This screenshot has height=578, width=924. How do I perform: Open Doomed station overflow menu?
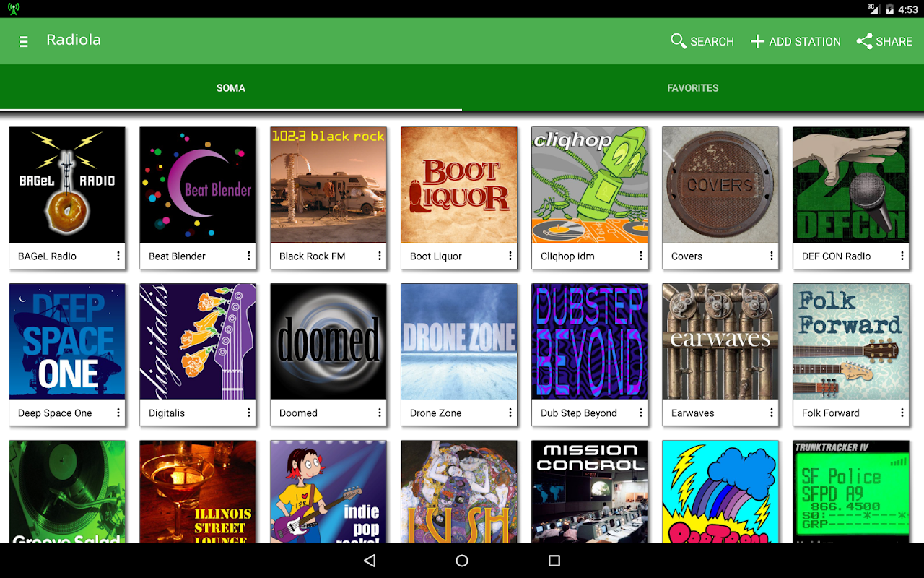[x=380, y=413]
